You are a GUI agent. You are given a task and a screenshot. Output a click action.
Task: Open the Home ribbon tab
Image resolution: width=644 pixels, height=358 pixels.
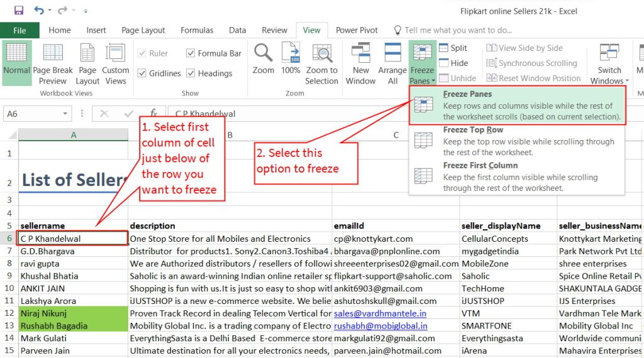click(60, 30)
